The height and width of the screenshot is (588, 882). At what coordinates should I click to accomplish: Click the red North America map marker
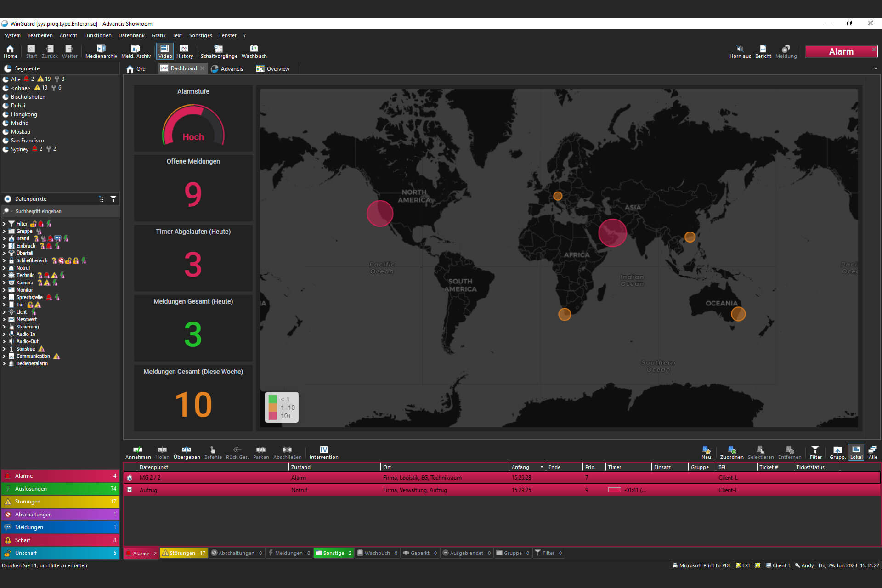[380, 214]
